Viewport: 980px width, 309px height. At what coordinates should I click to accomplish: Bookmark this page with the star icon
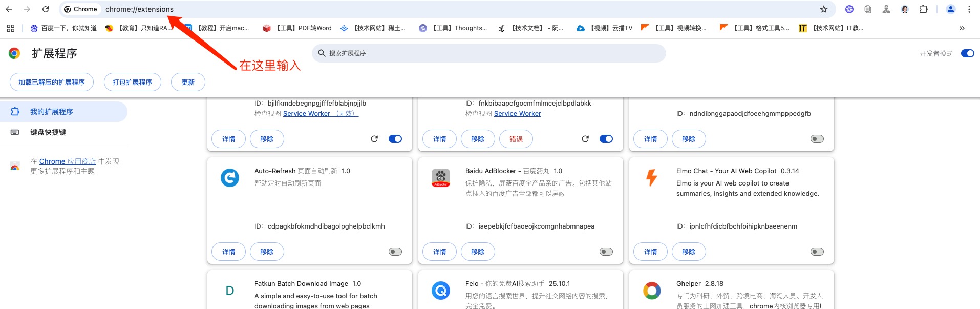point(824,9)
